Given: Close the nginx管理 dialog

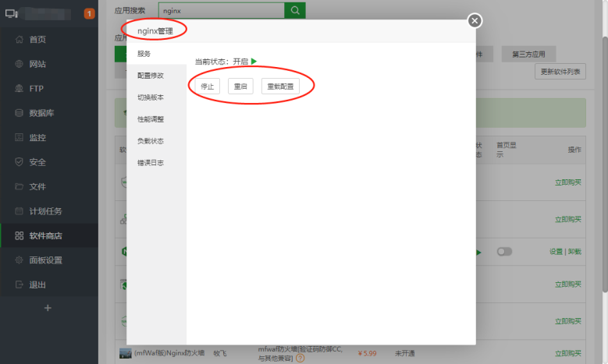Looking at the screenshot, I should point(475,20).
